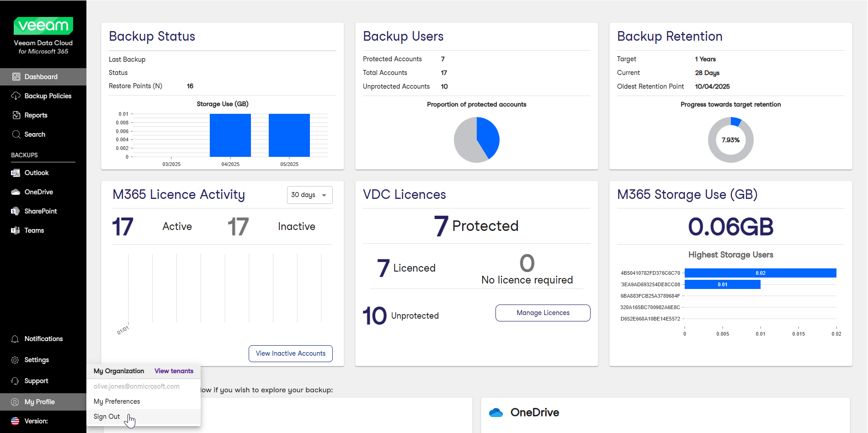
Task: Click the 04/2025 storage use bar
Action: pyautogui.click(x=230, y=135)
